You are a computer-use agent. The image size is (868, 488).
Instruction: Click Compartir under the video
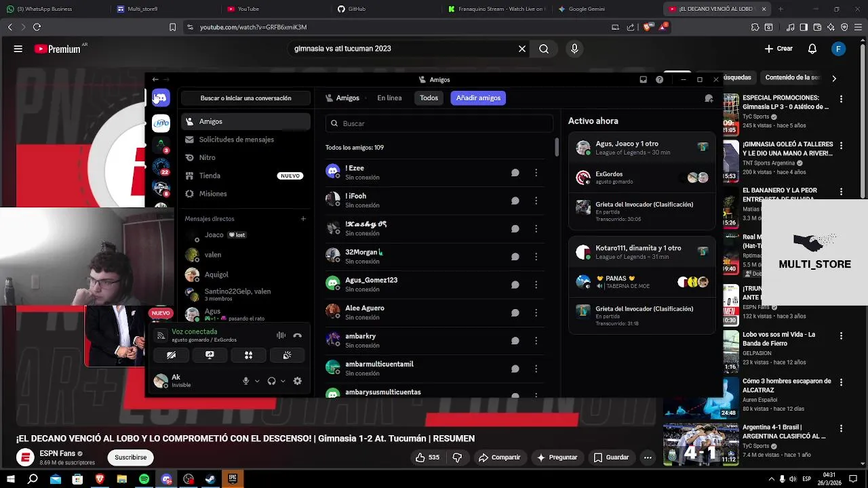(499, 457)
